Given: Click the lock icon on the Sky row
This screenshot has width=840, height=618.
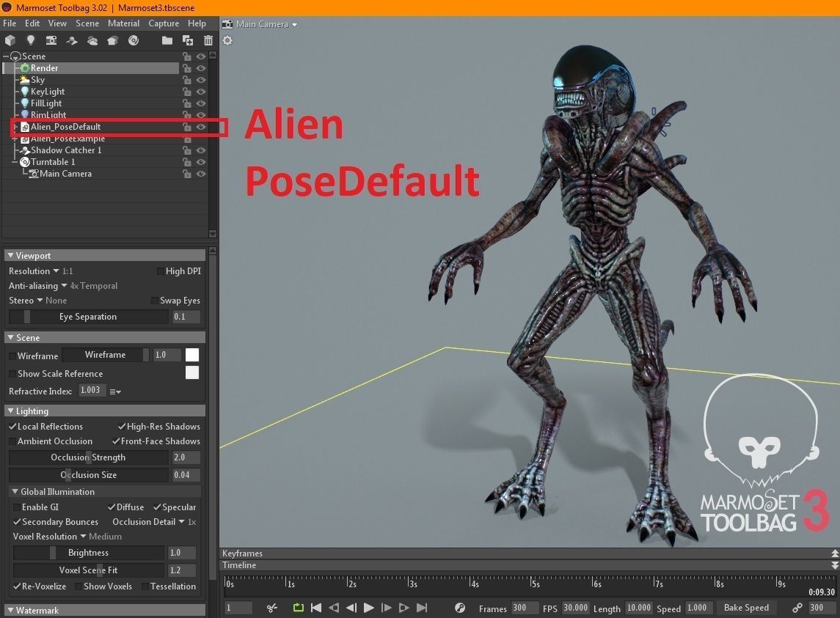Looking at the screenshot, I should pyautogui.click(x=186, y=80).
